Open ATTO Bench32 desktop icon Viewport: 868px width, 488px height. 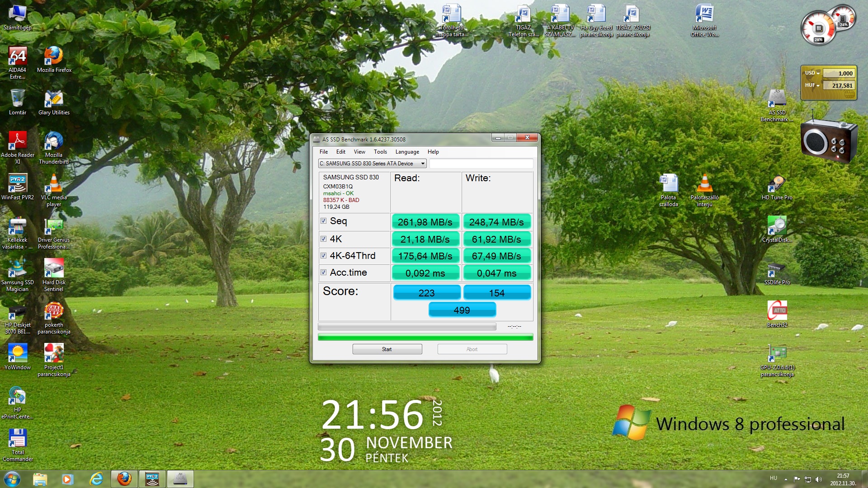coord(777,311)
